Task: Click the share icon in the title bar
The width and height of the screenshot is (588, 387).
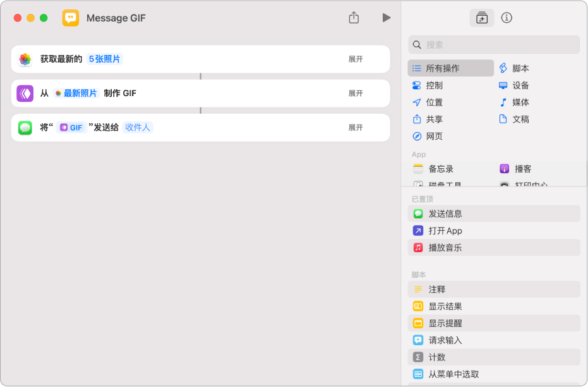Action: pyautogui.click(x=354, y=18)
